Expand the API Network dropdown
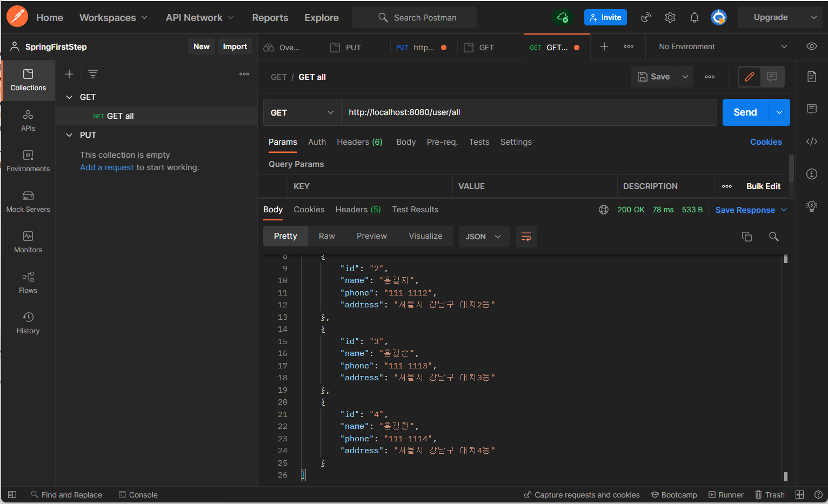This screenshot has height=504, width=828. pyautogui.click(x=200, y=17)
